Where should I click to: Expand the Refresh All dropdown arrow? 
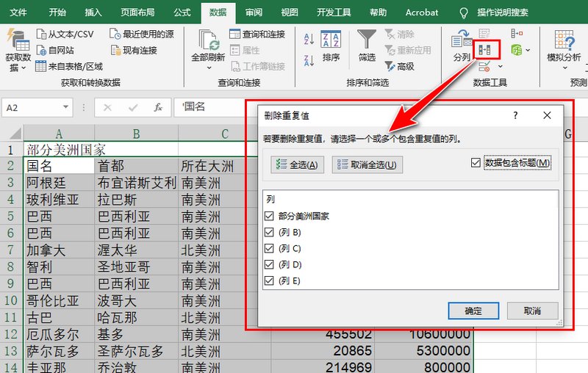[209, 68]
